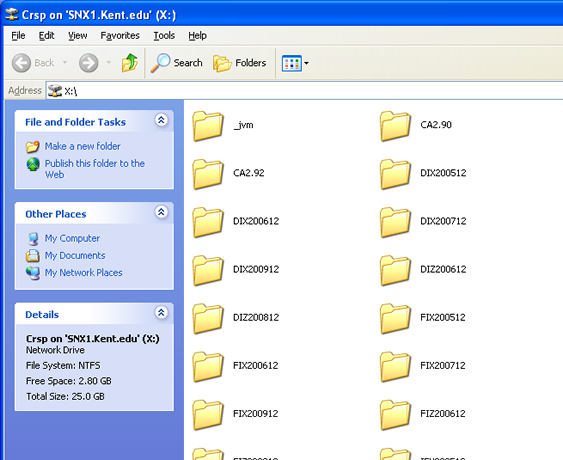Click the File System: NTFS text
Screen dimensions: 563x460
click(x=63, y=365)
